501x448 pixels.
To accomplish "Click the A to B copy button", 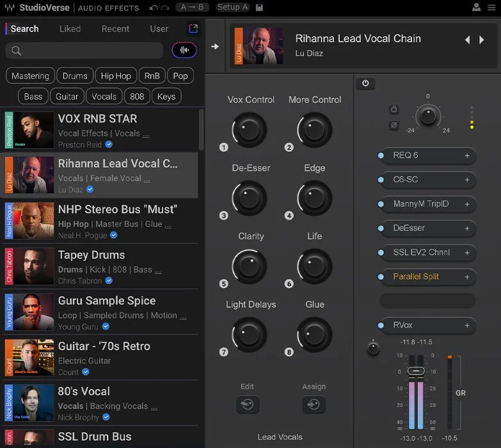I will (x=192, y=7).
